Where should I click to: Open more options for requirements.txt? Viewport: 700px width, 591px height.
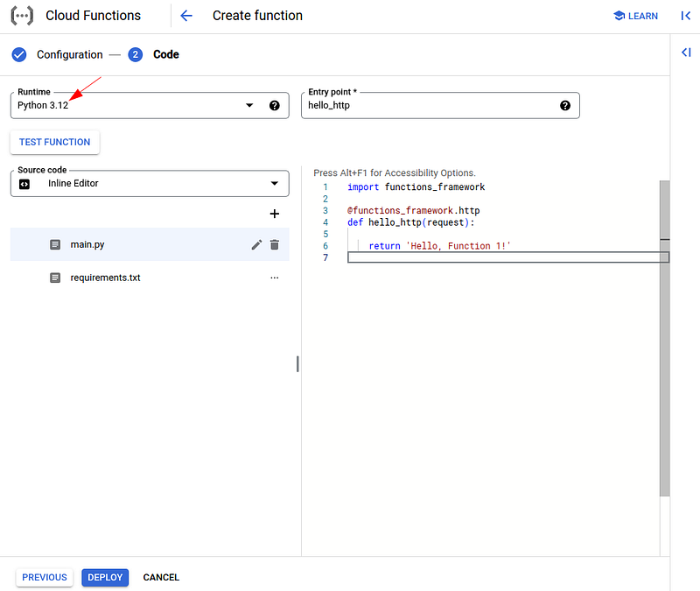(x=275, y=278)
